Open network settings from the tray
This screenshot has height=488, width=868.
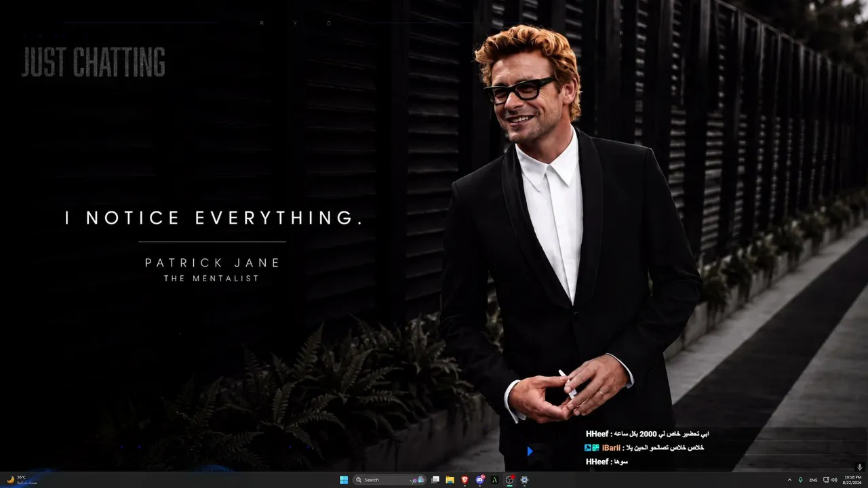tap(826, 480)
